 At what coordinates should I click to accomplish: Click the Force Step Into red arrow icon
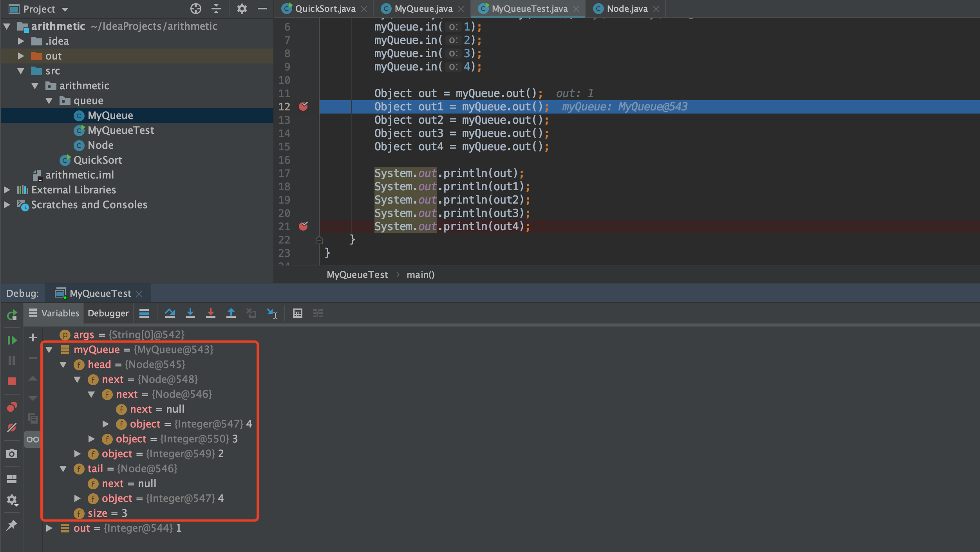[x=211, y=313]
